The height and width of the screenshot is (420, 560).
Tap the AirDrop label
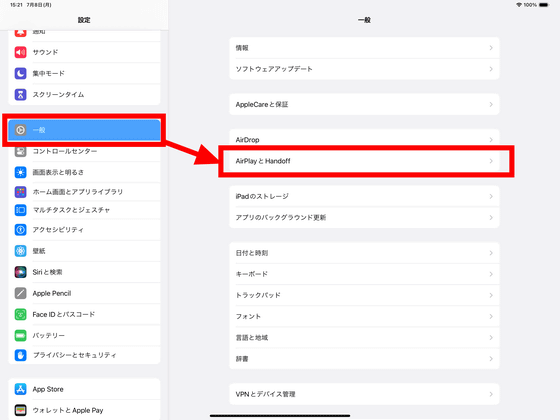point(247,140)
